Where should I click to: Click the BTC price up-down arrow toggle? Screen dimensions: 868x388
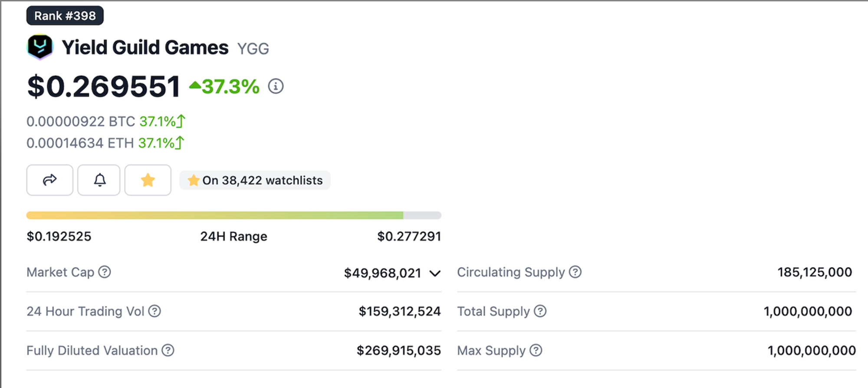(x=181, y=121)
